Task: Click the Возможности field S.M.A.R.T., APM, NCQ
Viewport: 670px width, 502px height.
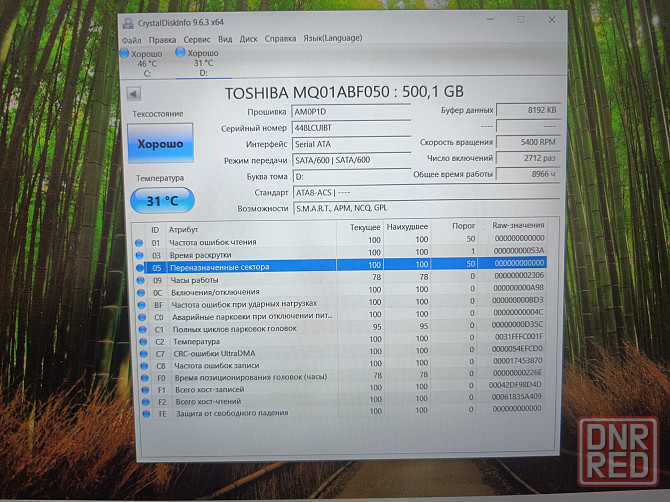Action: click(x=426, y=208)
